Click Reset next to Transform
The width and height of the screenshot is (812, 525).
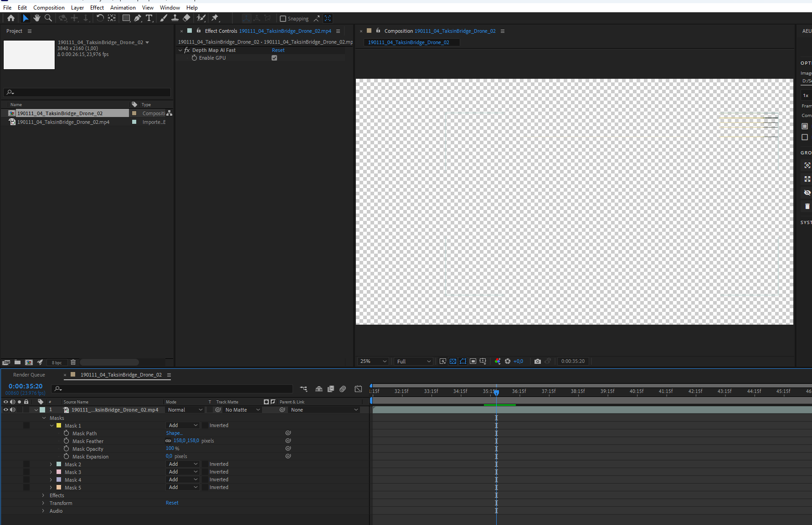click(x=172, y=502)
